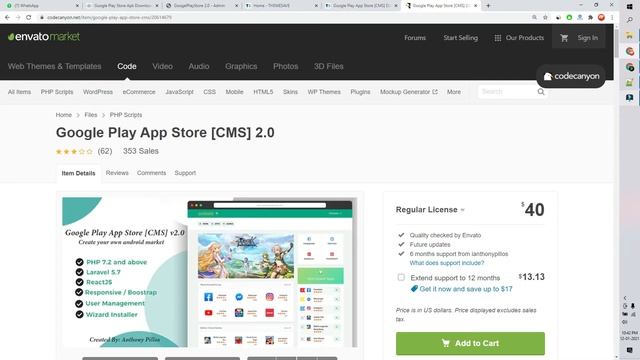Open Chrome's three-dot menu
The height and width of the screenshot is (360, 640).
point(612,18)
